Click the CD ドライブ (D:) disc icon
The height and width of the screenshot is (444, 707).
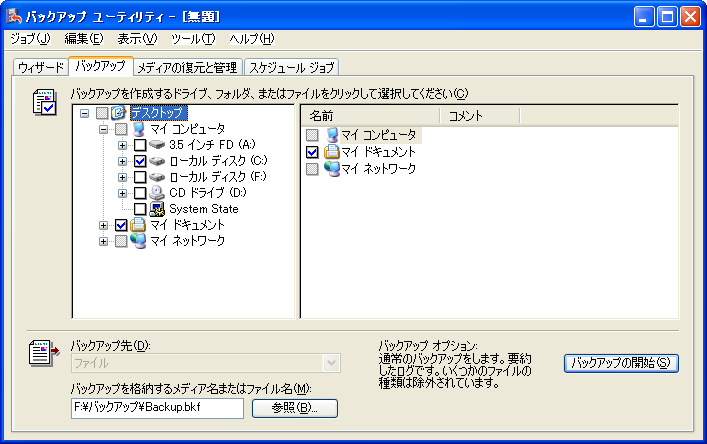click(157, 193)
